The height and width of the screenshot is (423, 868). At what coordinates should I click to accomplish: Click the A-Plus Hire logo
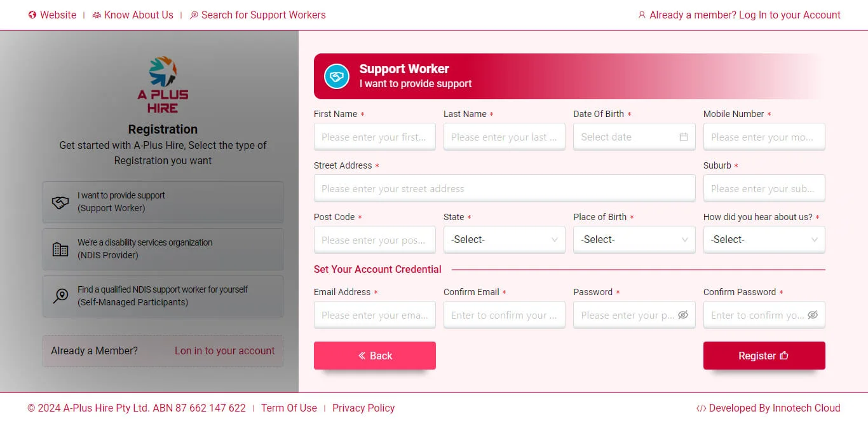tap(163, 85)
